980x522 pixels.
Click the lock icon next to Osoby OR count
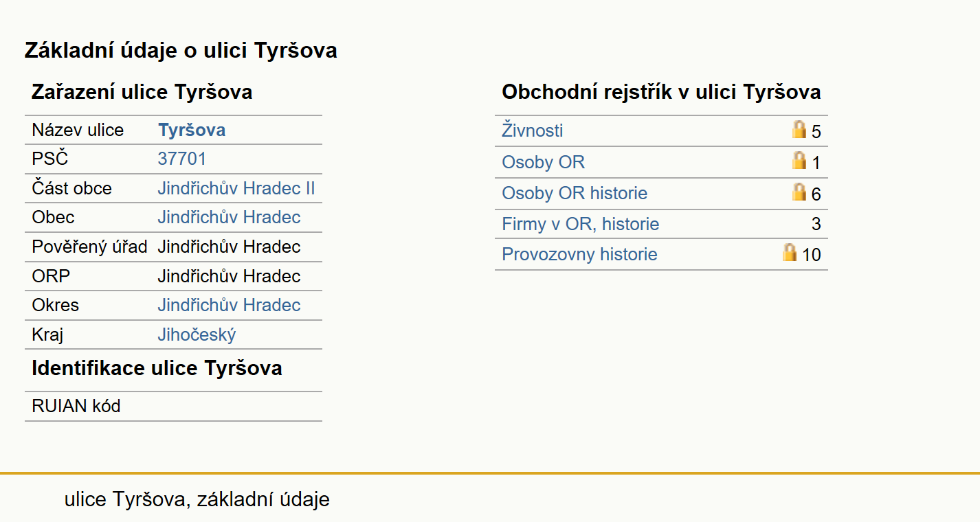pyautogui.click(x=799, y=160)
